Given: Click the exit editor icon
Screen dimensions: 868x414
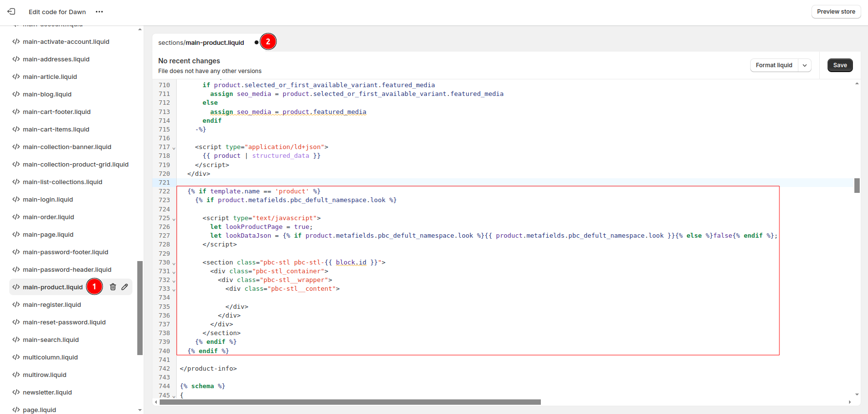Looking at the screenshot, I should pos(11,11).
